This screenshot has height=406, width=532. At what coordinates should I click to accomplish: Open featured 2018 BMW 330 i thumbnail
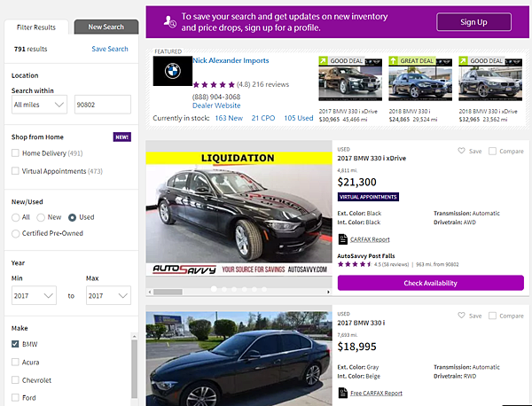420,79
